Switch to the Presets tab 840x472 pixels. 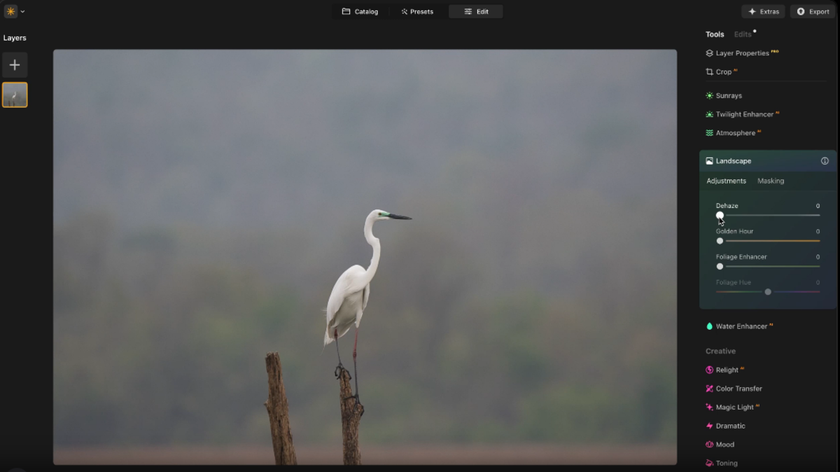417,11
